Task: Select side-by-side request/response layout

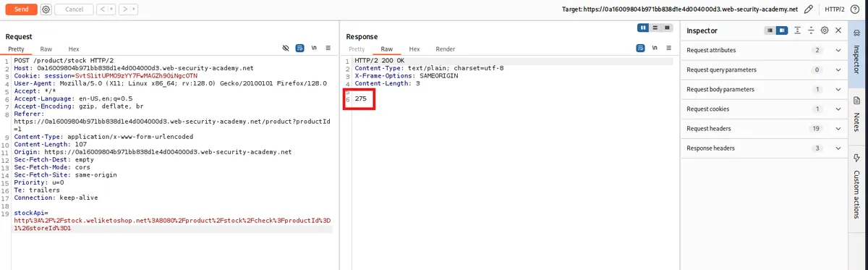Action: (643, 28)
